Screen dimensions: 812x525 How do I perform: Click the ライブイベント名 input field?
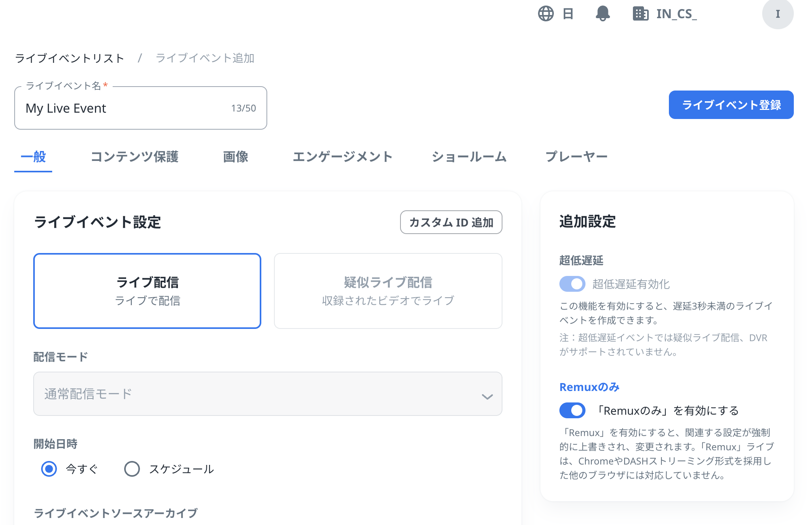pos(127,108)
